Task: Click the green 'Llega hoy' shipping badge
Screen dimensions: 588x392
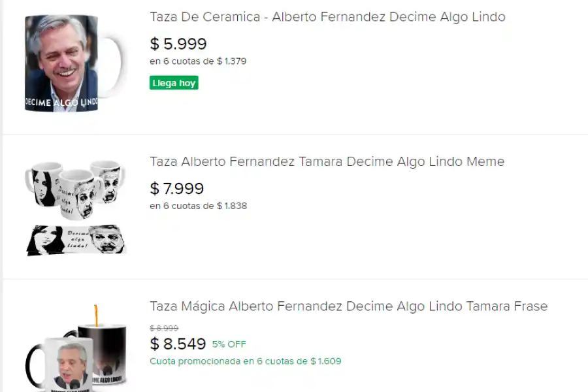Action: pos(174,82)
